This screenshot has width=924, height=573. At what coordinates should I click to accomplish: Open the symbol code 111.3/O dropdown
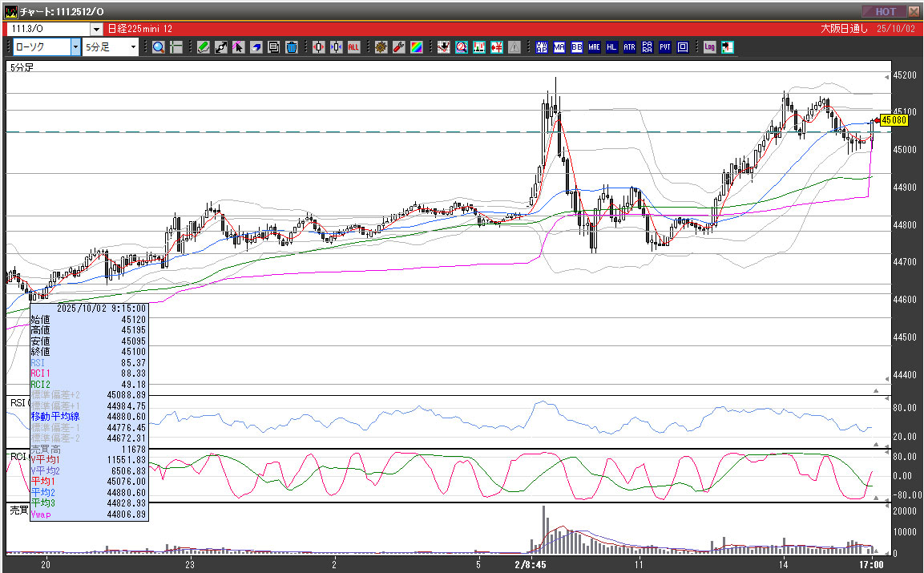coord(96,29)
